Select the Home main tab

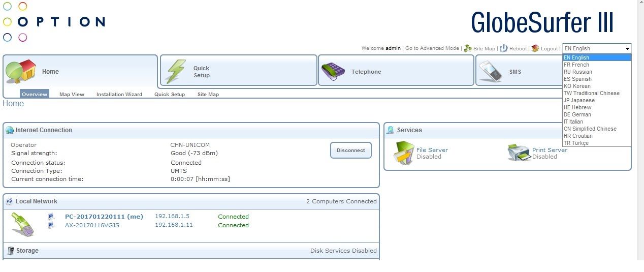(x=80, y=71)
